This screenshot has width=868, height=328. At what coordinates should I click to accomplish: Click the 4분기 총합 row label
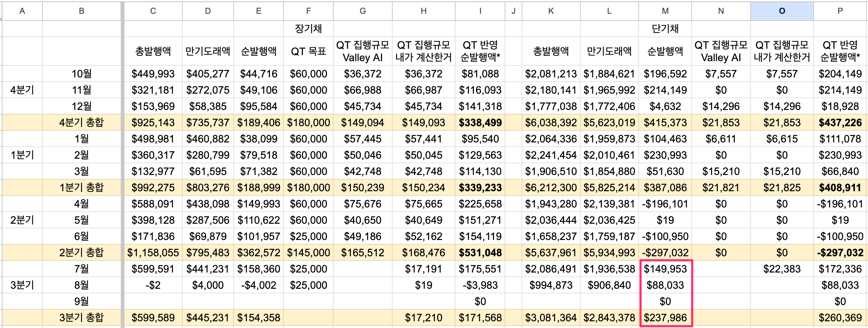(x=82, y=123)
